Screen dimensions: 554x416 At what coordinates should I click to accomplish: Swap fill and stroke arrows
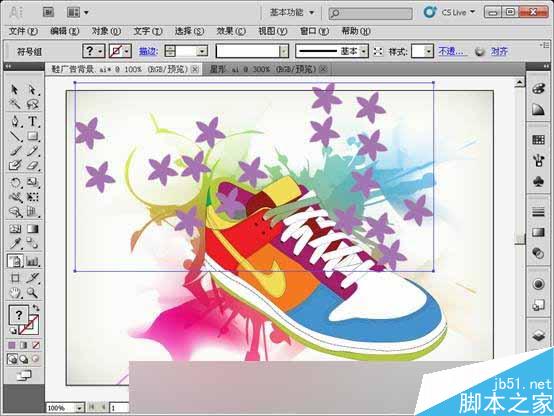click(x=36, y=307)
